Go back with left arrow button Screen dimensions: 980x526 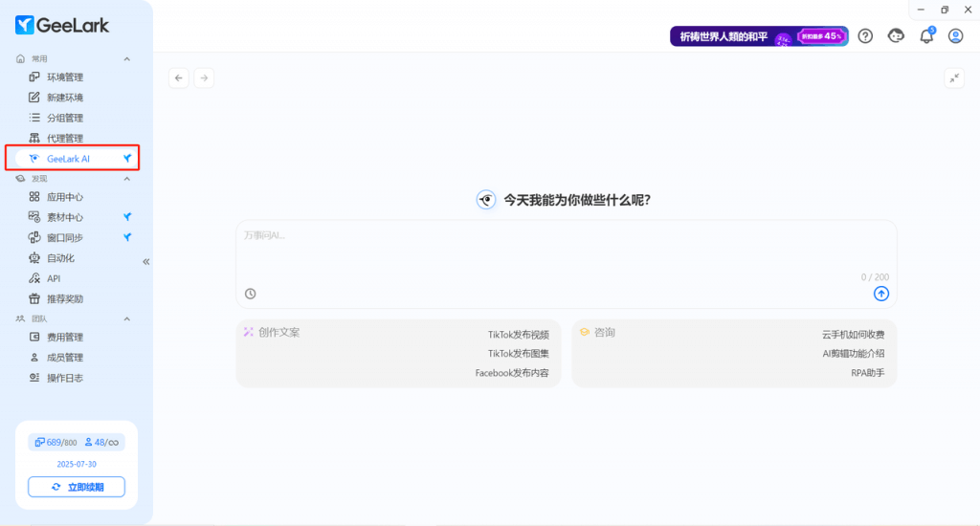click(x=179, y=78)
